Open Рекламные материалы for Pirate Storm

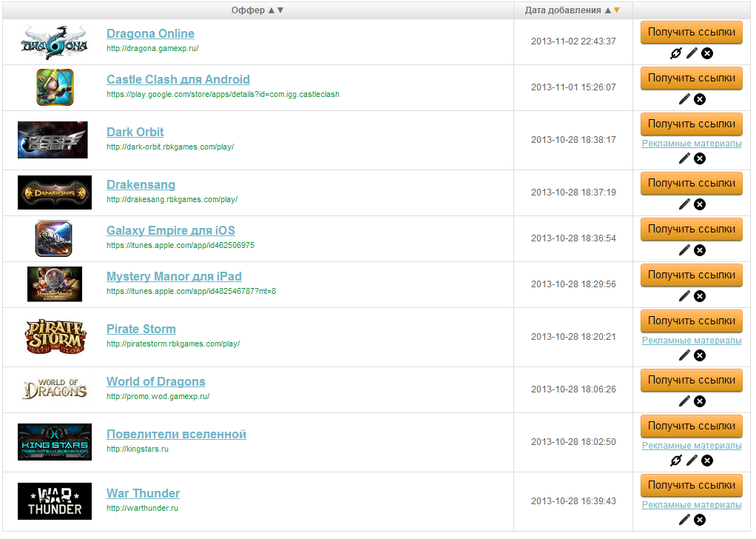(692, 340)
